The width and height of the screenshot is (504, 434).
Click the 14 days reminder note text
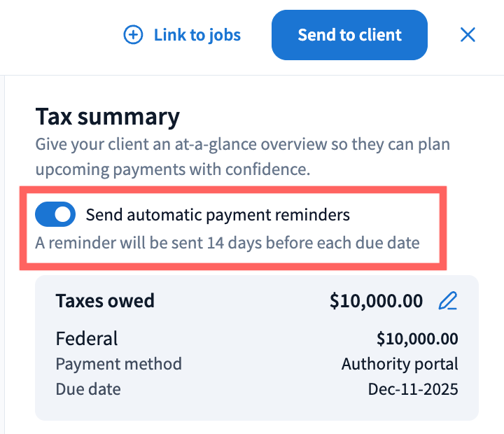point(227,244)
